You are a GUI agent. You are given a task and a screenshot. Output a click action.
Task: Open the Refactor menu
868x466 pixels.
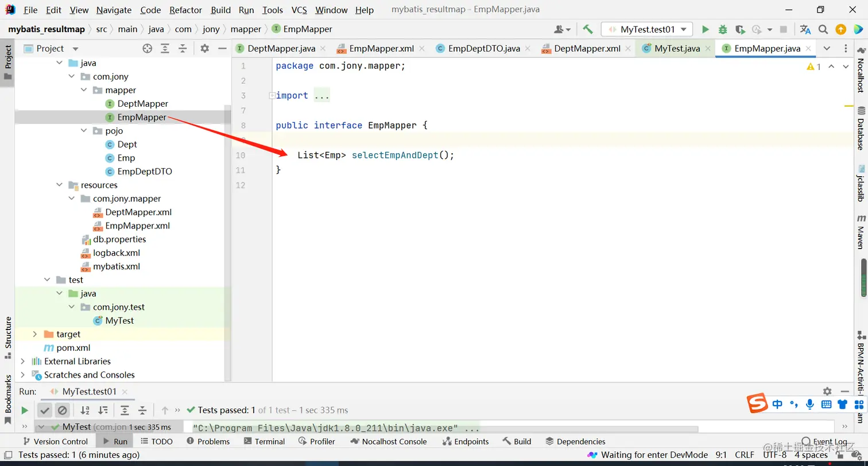[x=186, y=10]
